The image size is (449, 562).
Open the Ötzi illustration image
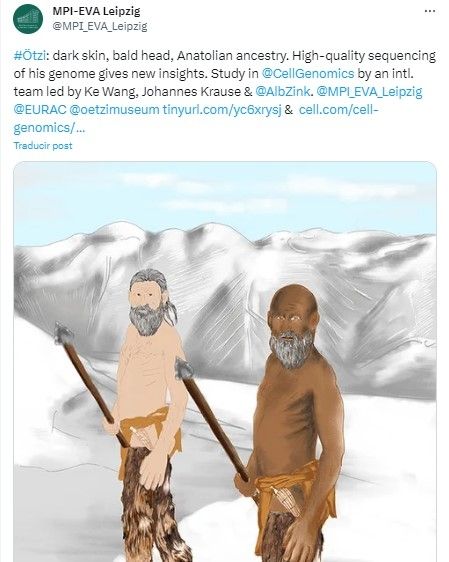click(225, 361)
